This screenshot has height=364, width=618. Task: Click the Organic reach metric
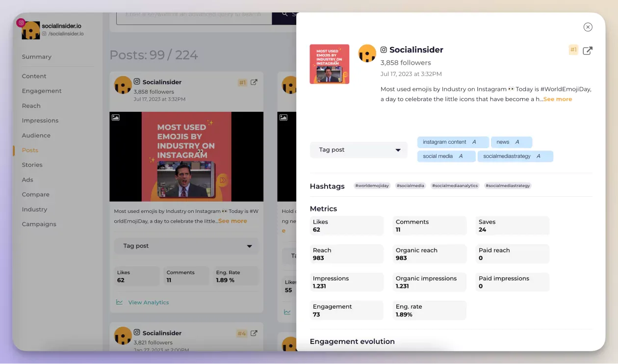(430, 254)
